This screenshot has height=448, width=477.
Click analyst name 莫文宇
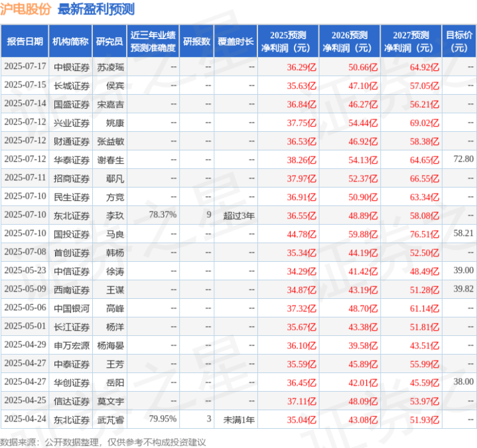point(110,402)
